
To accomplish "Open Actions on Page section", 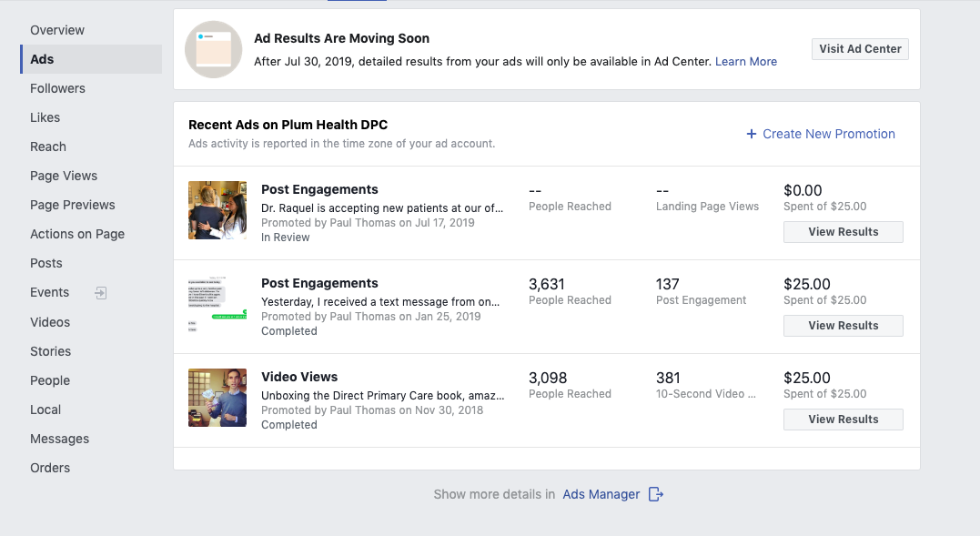I will pyautogui.click(x=77, y=234).
